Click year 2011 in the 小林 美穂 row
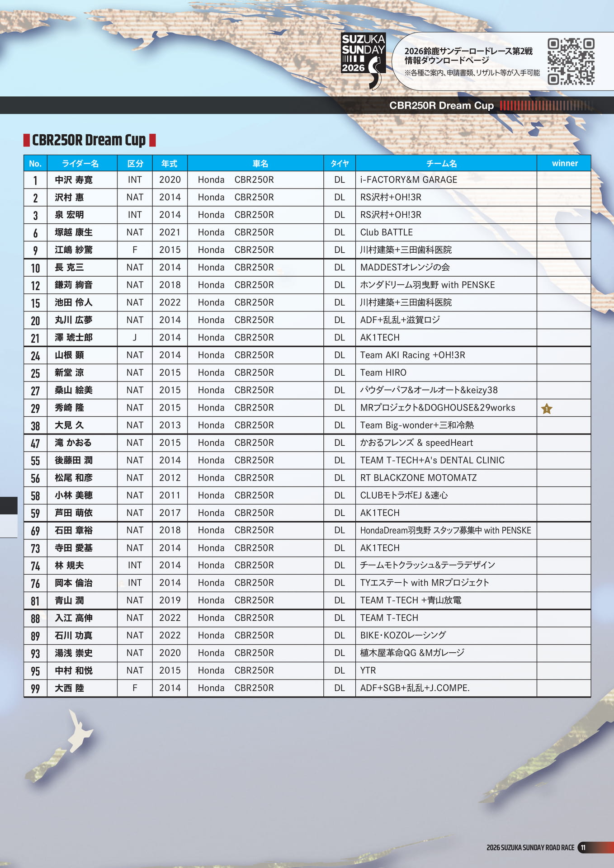 170,495
